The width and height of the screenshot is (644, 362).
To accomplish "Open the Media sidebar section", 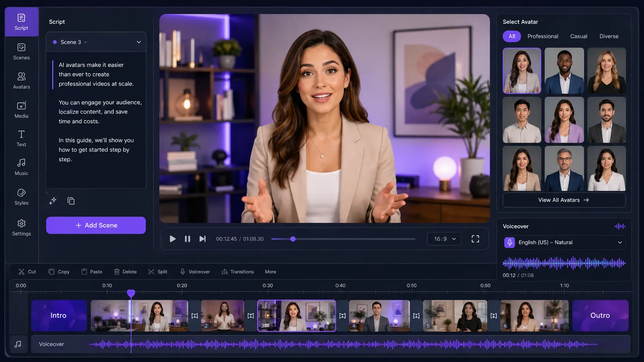I will (x=21, y=110).
